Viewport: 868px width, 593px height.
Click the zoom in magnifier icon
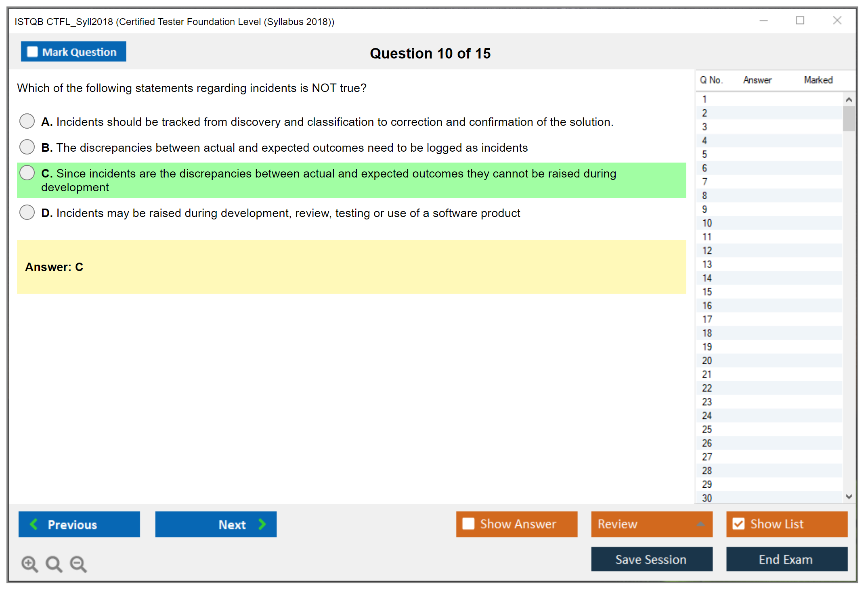29,564
